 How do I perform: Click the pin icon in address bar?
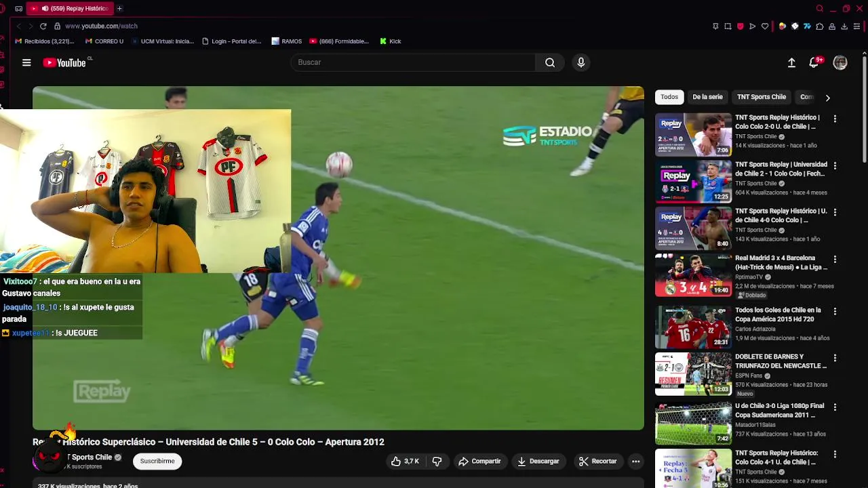pos(715,26)
